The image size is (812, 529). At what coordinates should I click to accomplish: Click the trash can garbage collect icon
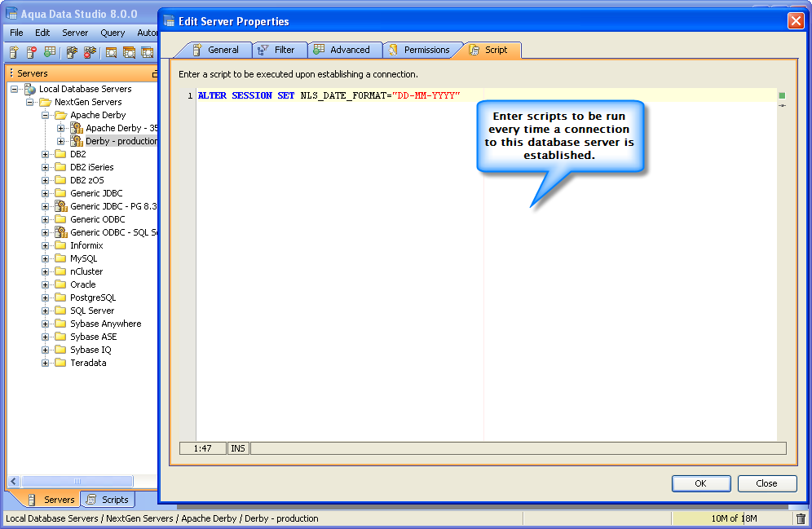pos(801,518)
